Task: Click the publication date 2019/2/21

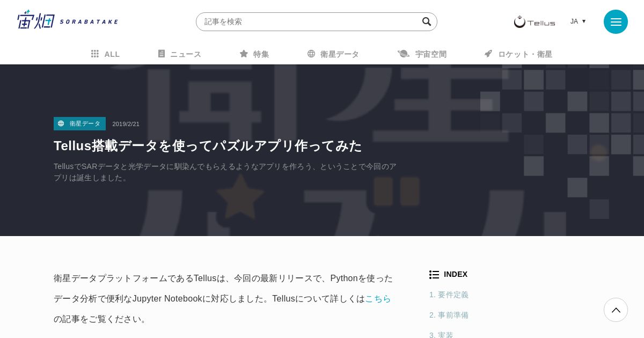Action: point(126,124)
